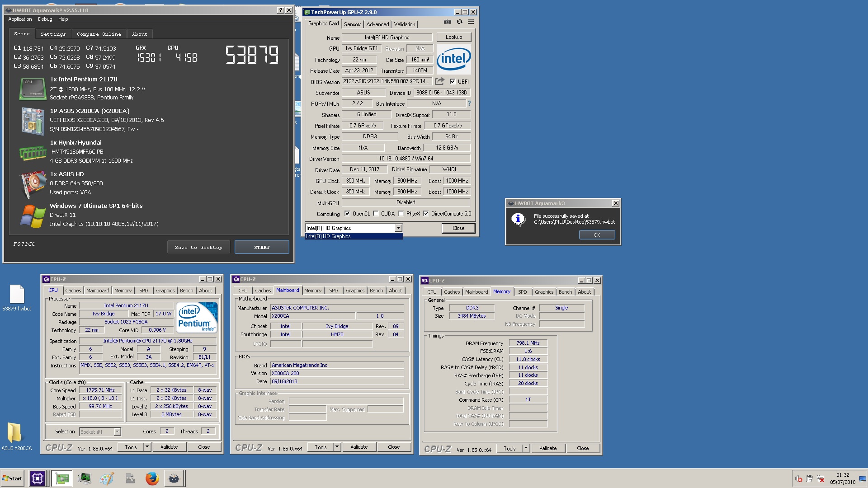Screen dimensions: 868x488
Task: Click the START benchmark button
Action: (262, 247)
